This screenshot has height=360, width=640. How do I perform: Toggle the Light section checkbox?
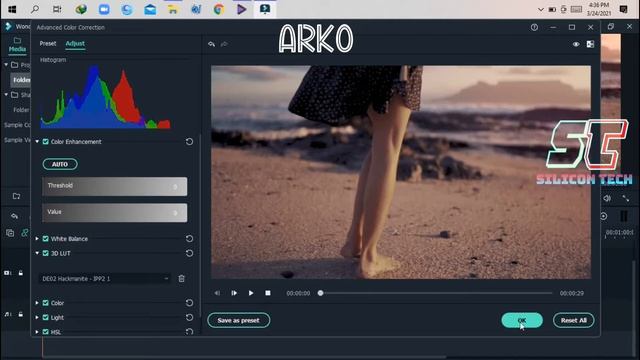click(x=46, y=317)
